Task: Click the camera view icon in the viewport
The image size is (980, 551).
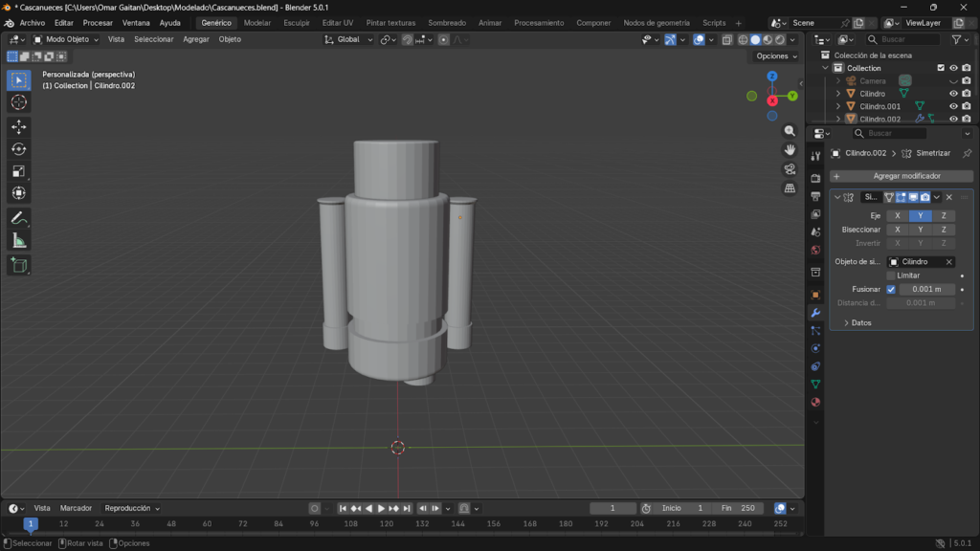Action: pos(790,169)
